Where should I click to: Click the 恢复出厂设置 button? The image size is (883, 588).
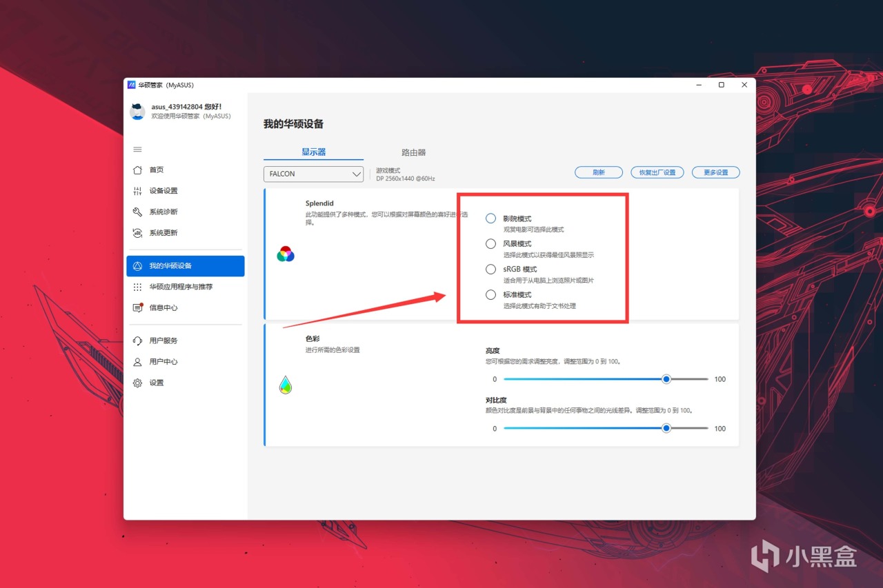pyautogui.click(x=657, y=172)
